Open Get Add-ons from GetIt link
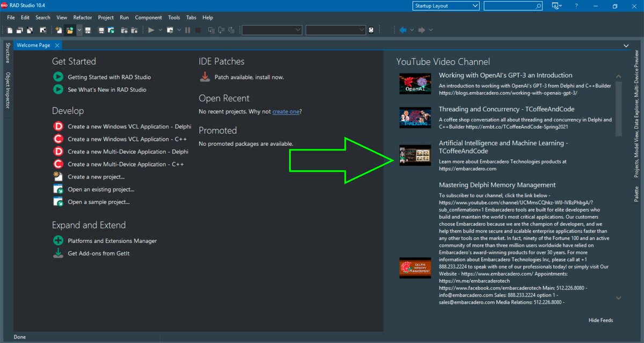Viewport: 644px width, 343px height. coord(99,253)
